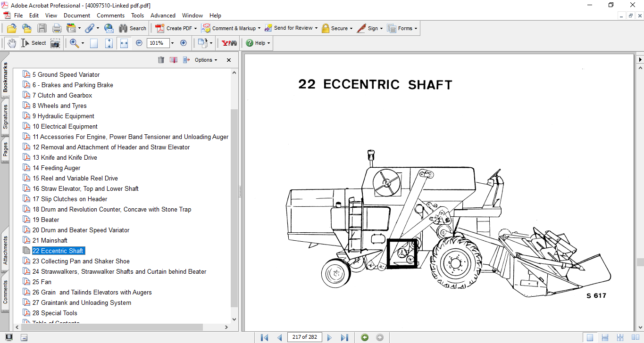Go to next page arrow
Screen dimensions: 644x343
point(329,337)
